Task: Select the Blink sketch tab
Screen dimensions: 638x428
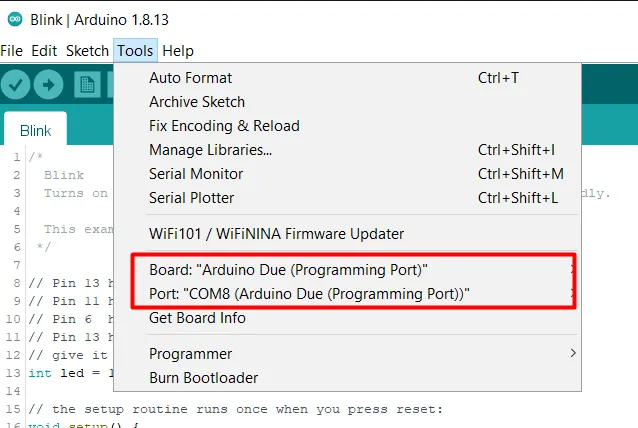Action: (36, 131)
